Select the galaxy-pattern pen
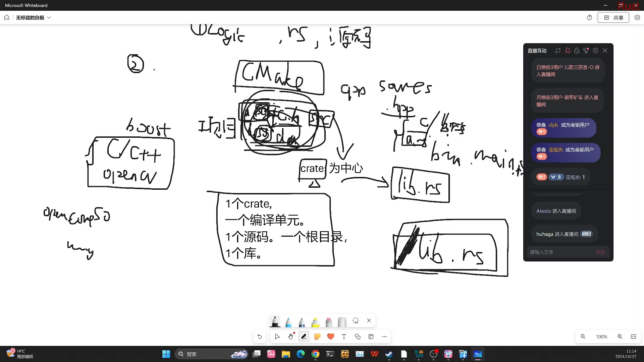 [x=302, y=322]
